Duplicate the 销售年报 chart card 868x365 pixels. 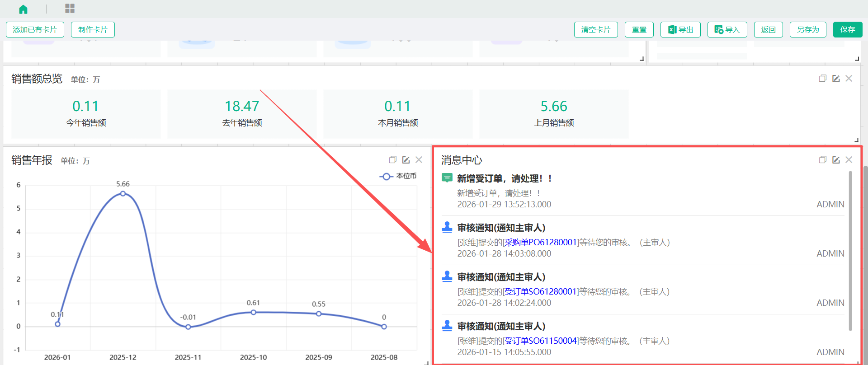tap(392, 160)
